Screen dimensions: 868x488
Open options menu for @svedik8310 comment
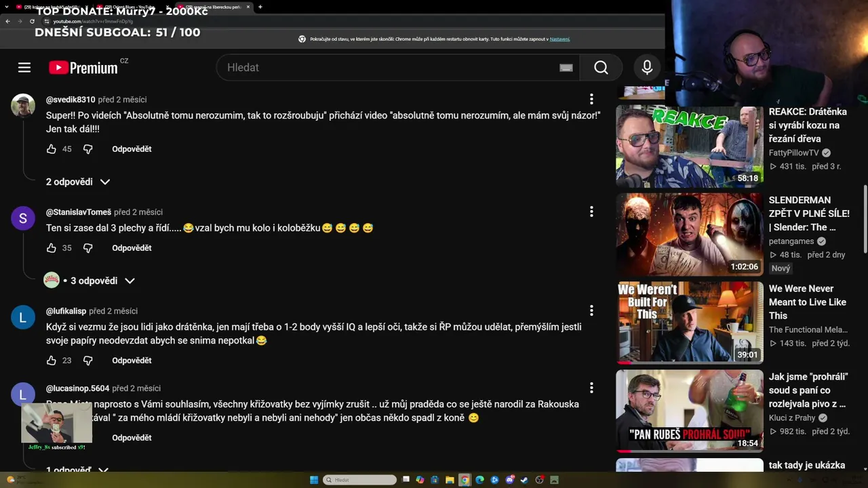[x=591, y=100]
